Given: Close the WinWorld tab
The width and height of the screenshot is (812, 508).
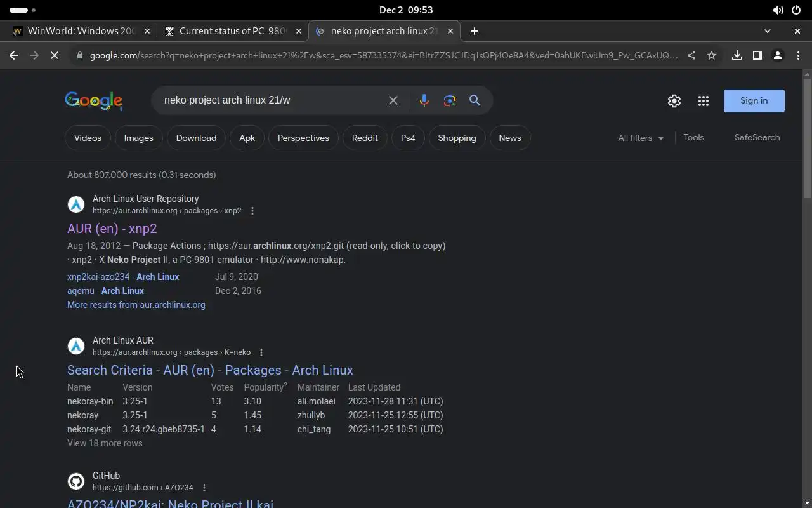Looking at the screenshot, I should pyautogui.click(x=147, y=30).
